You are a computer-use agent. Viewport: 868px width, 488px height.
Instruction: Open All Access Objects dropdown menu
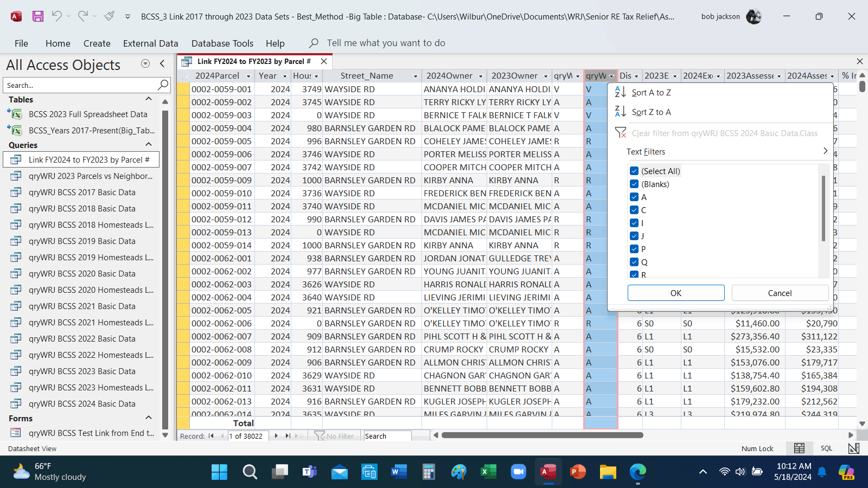click(x=145, y=64)
